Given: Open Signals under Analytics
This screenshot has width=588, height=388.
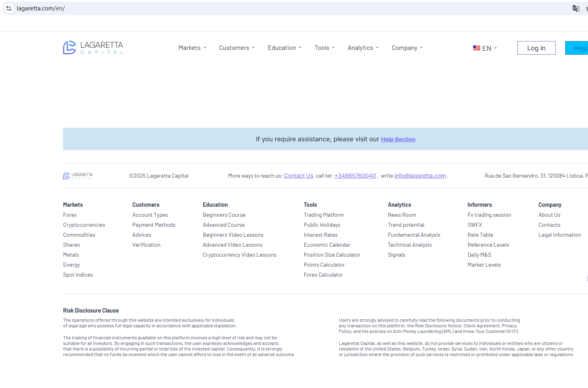Looking at the screenshot, I should click(396, 255).
